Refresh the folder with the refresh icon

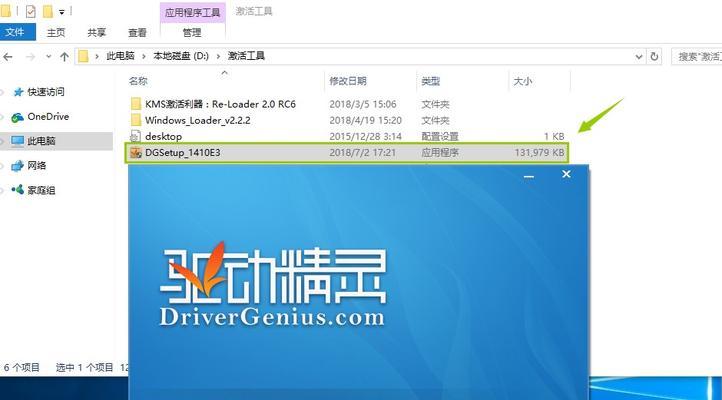(654, 57)
